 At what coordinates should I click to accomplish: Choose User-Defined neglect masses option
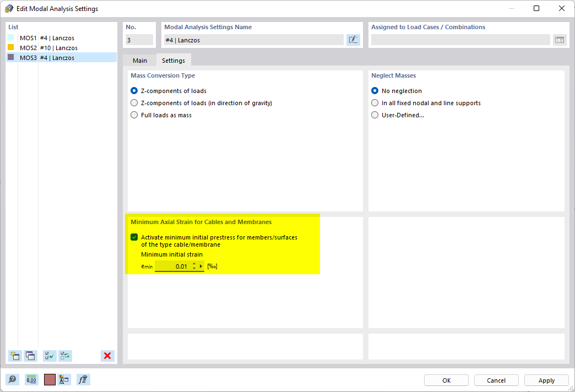[375, 115]
